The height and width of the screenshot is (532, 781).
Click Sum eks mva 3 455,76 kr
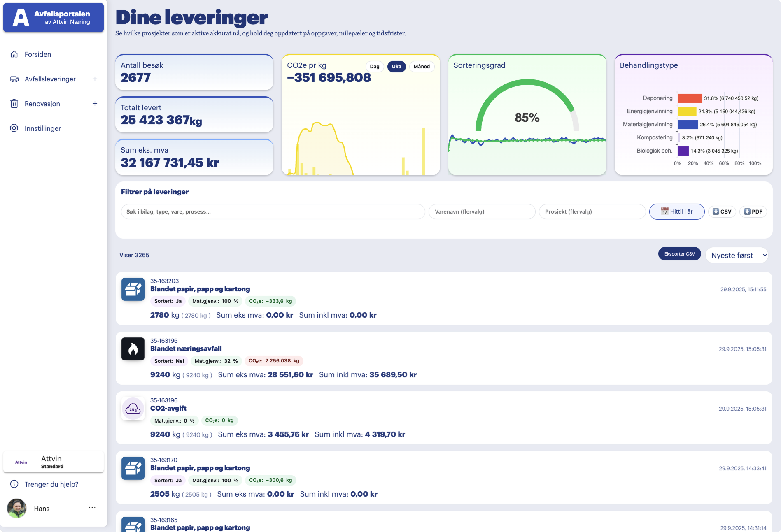click(x=263, y=434)
